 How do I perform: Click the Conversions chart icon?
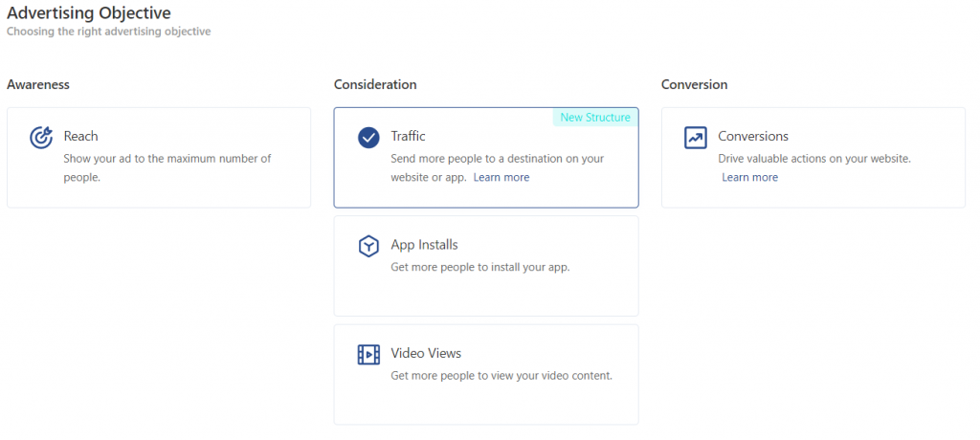pos(696,138)
